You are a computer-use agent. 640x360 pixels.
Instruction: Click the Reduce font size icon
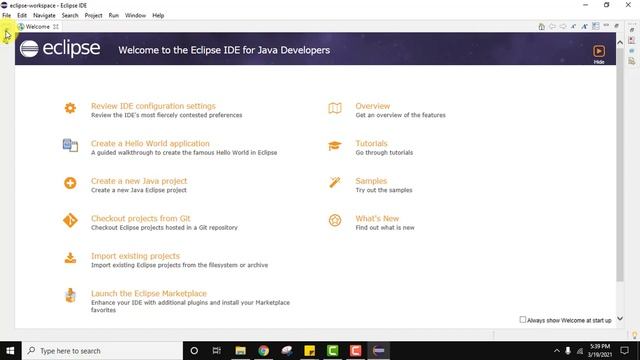573,27
